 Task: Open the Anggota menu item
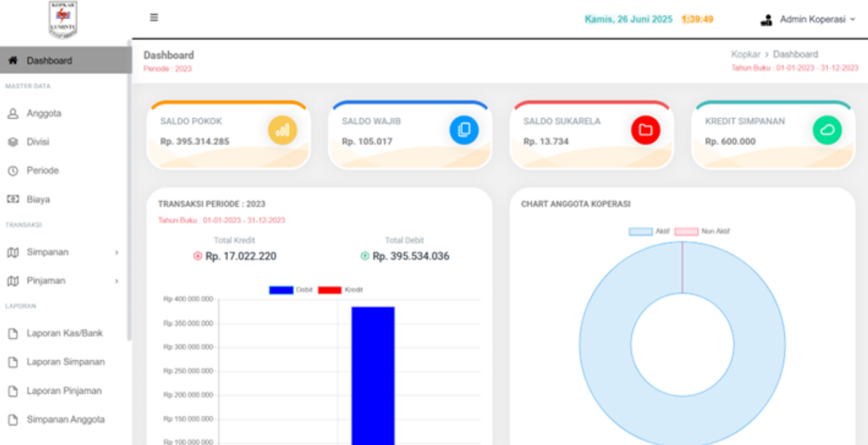(44, 113)
